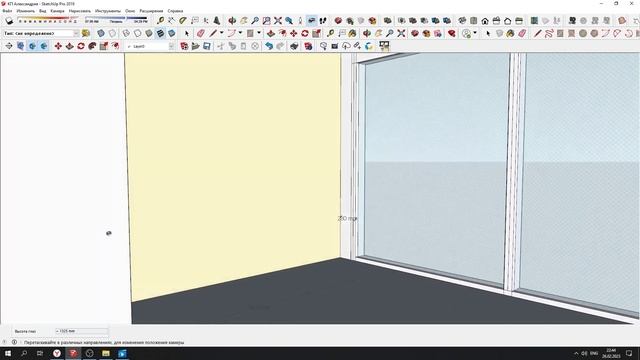The width and height of the screenshot is (640, 360).
Task: Expand the Shapes tool dropdown arrow
Action: [x=259, y=33]
